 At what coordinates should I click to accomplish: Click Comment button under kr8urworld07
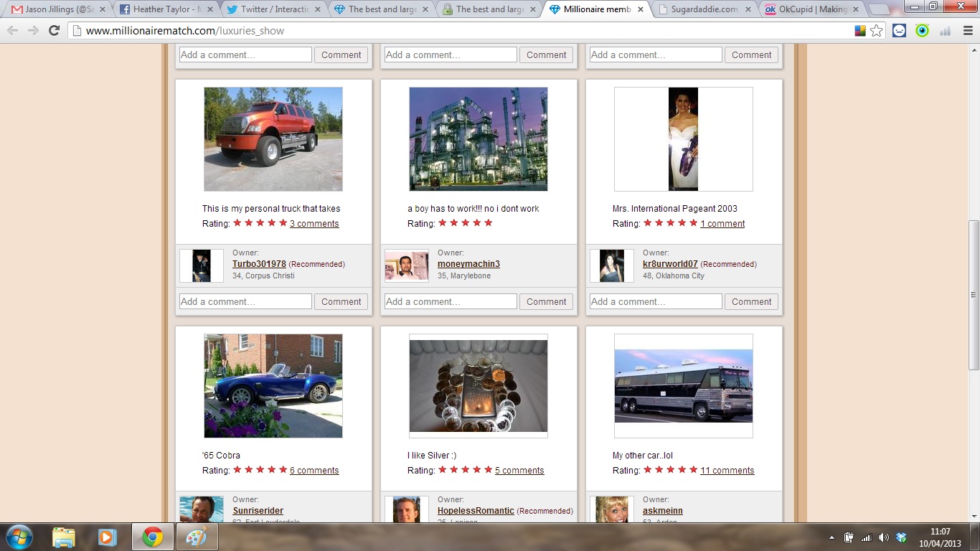[x=752, y=302]
